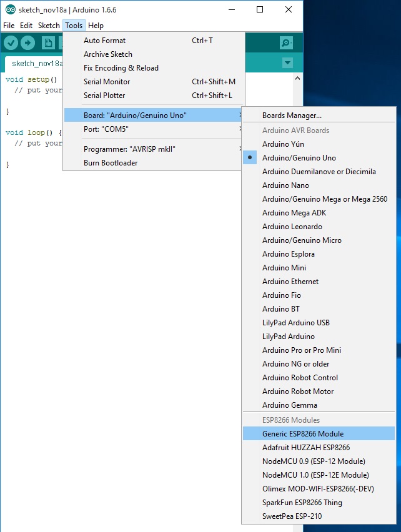Select Arduino Nano board
Image resolution: width=401 pixels, height=532 pixels.
tap(319, 185)
